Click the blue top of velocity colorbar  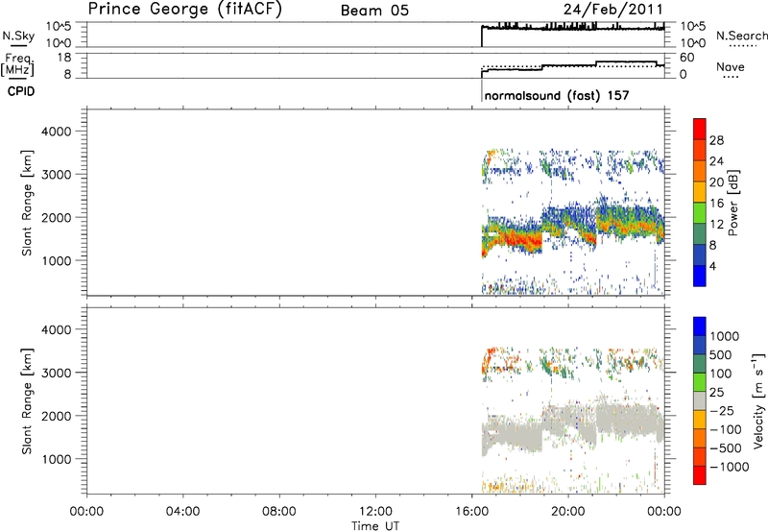point(700,326)
